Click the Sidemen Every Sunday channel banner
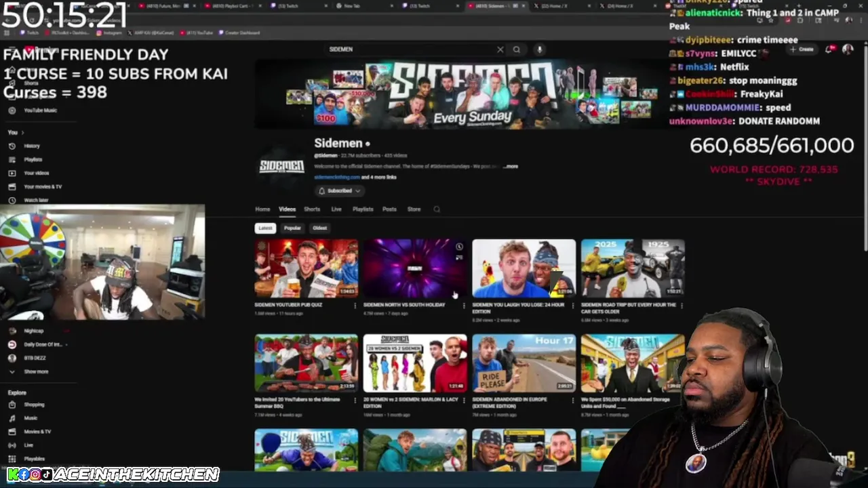The height and width of the screenshot is (488, 868). pyautogui.click(x=460, y=94)
